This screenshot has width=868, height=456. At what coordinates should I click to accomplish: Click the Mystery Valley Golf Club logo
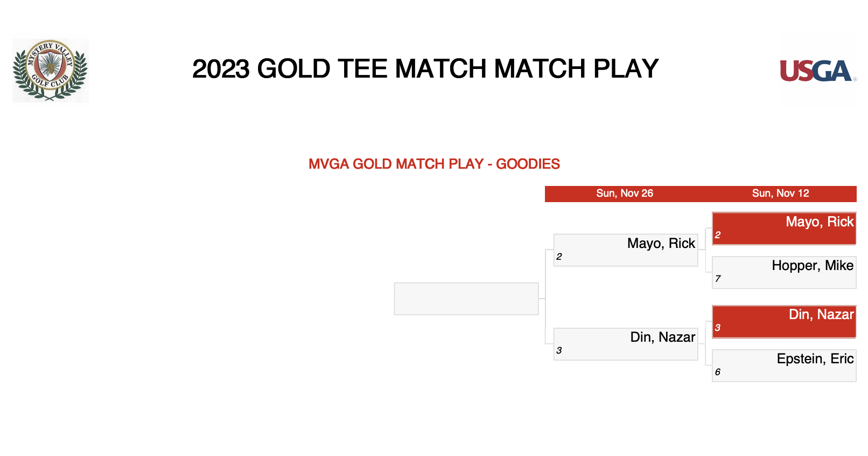point(51,70)
